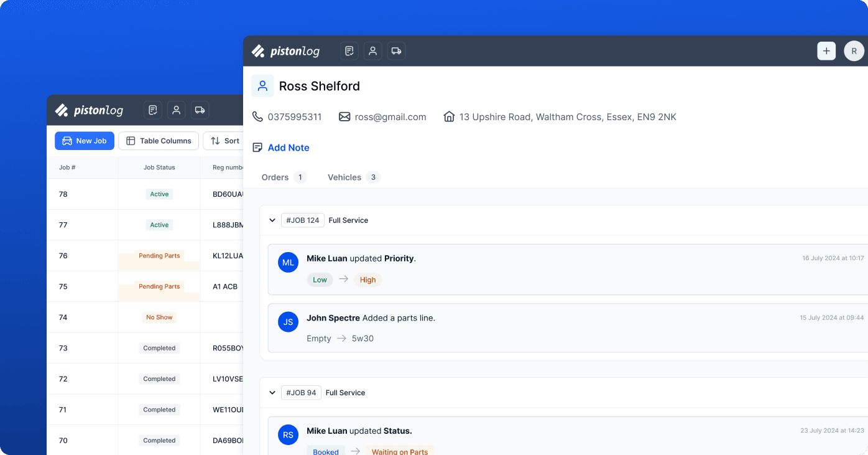Open the jobs clipboard icon in top navigation
The image size is (868, 455).
(349, 50)
